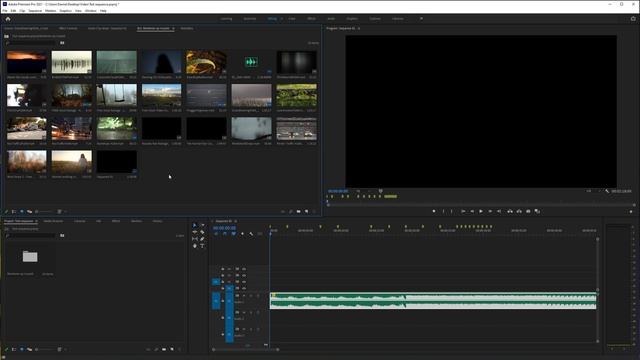Click the Extract button in Program monitor
Viewport: 640px width, 360px height.
click(519, 211)
